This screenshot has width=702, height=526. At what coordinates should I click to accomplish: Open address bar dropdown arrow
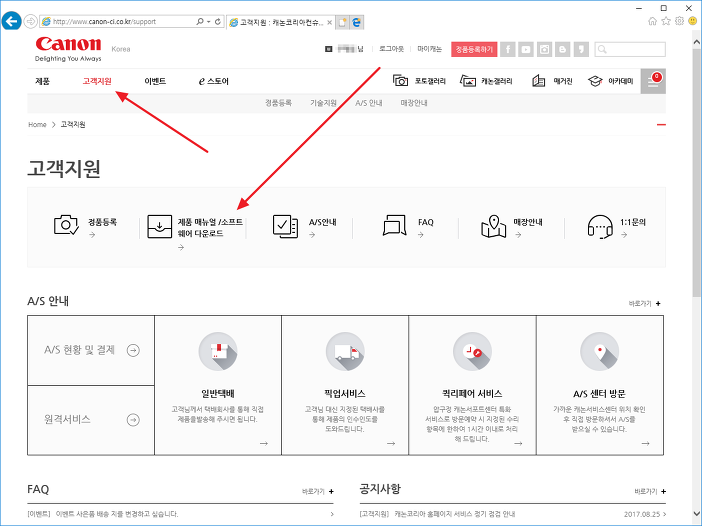[x=209, y=21]
